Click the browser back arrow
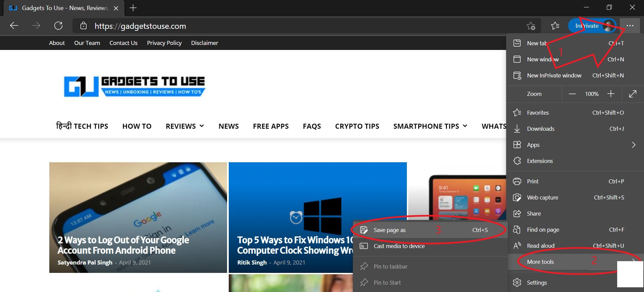This screenshot has height=292, width=644. point(14,26)
